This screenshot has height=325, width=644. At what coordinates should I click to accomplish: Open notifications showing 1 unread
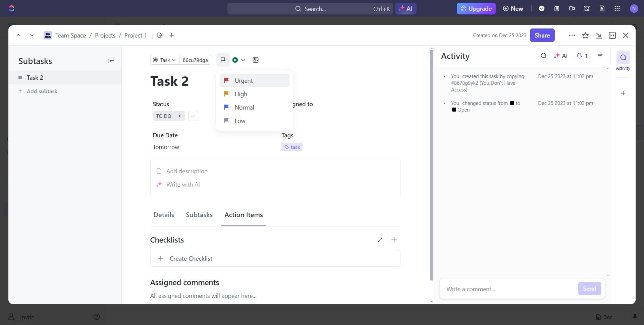582,56
